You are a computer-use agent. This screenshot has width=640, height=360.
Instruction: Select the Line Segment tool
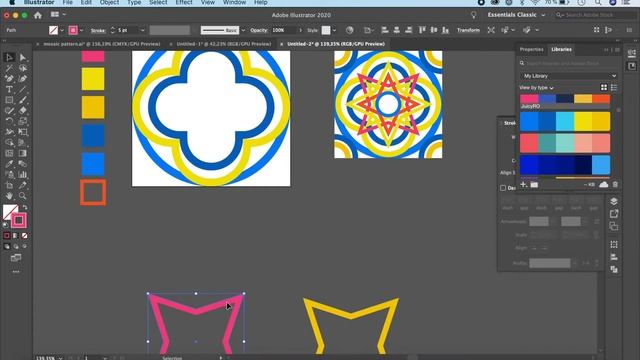tap(23, 89)
